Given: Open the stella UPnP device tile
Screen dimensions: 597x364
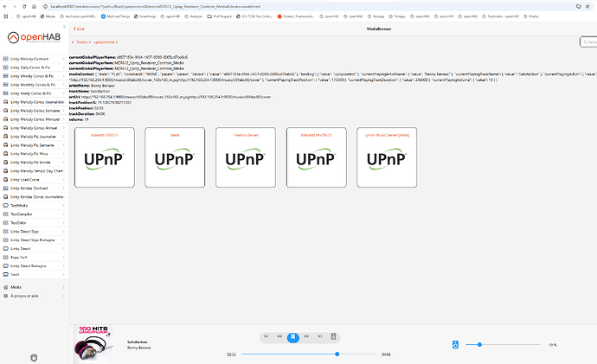Looking at the screenshot, I should click(175, 157).
